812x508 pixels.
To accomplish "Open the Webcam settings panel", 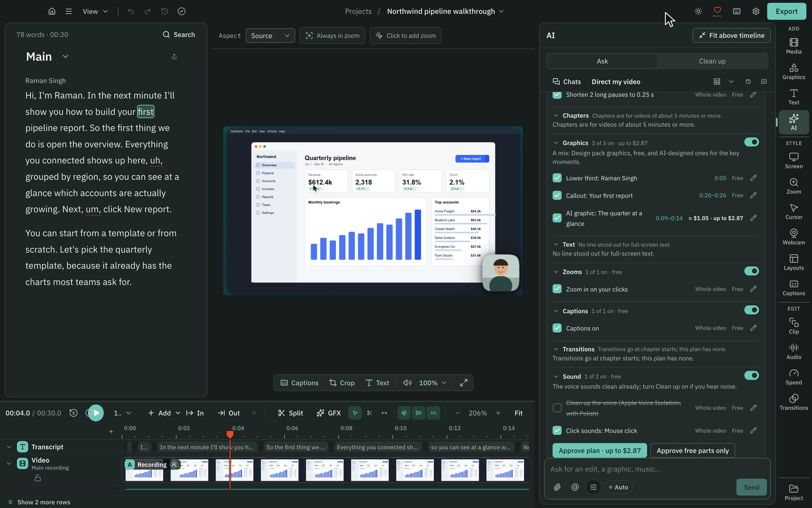I will click(794, 237).
